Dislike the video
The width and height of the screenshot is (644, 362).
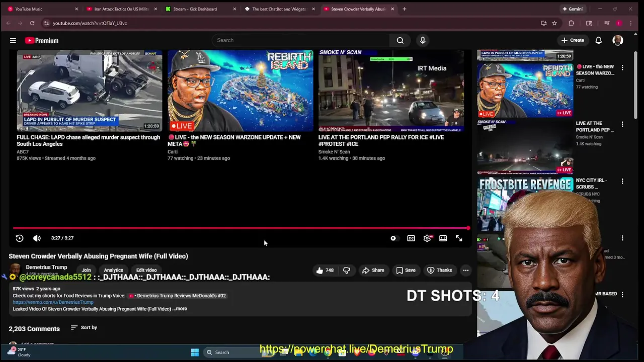click(347, 270)
